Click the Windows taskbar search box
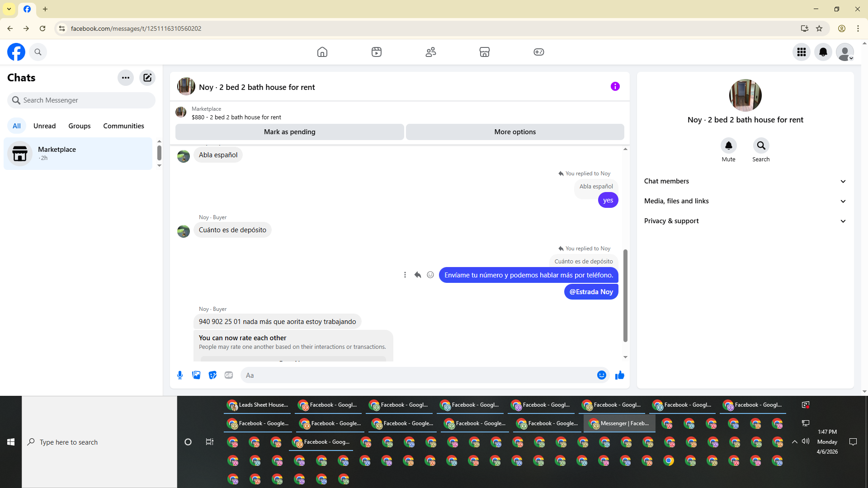The height and width of the screenshot is (488, 868). pyautogui.click(x=99, y=442)
